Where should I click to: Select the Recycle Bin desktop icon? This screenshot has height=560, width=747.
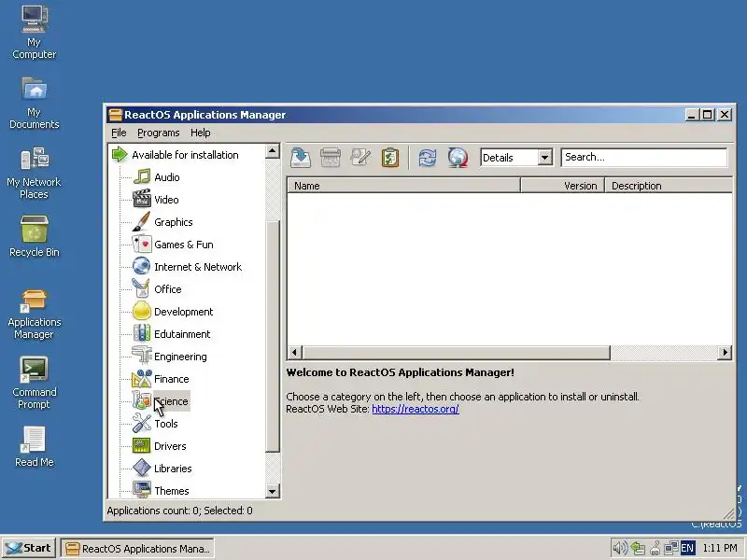(35, 236)
